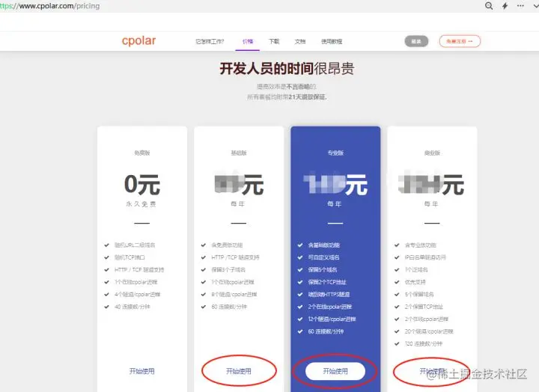This screenshot has height=392, width=539.
Task: Click 2个在线cpolar进程 in the blue card
Action: 329,307
